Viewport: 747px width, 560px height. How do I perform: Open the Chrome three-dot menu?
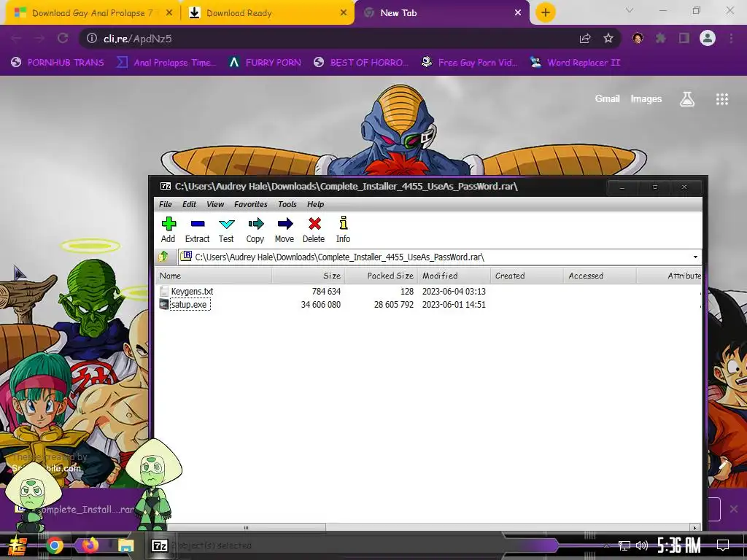pos(731,38)
